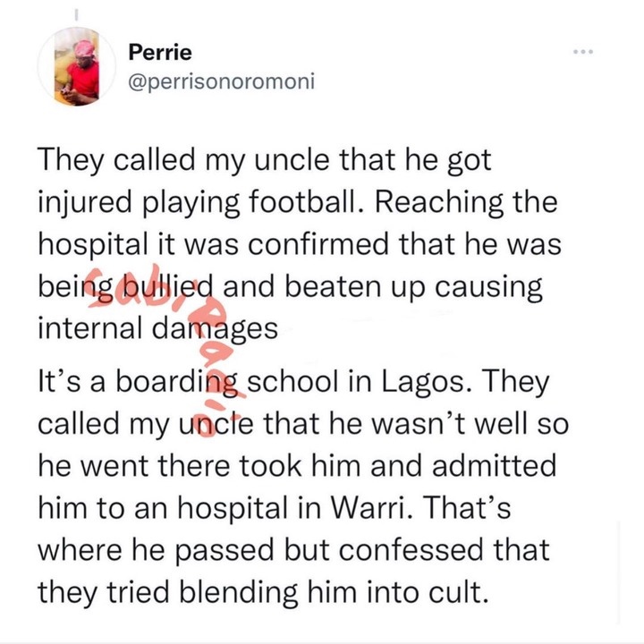Viewport: 644px width, 644px height.
Task: Click the line 'where he passed but confessed that'
Action: [x=293, y=551]
